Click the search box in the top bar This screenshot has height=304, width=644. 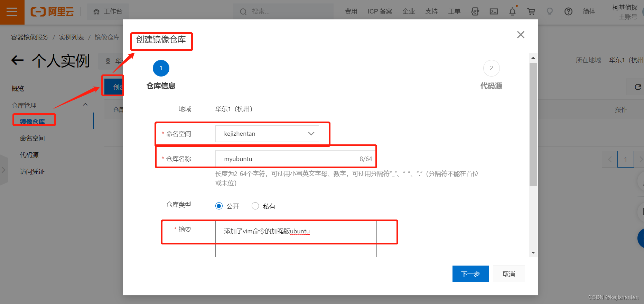click(x=283, y=12)
